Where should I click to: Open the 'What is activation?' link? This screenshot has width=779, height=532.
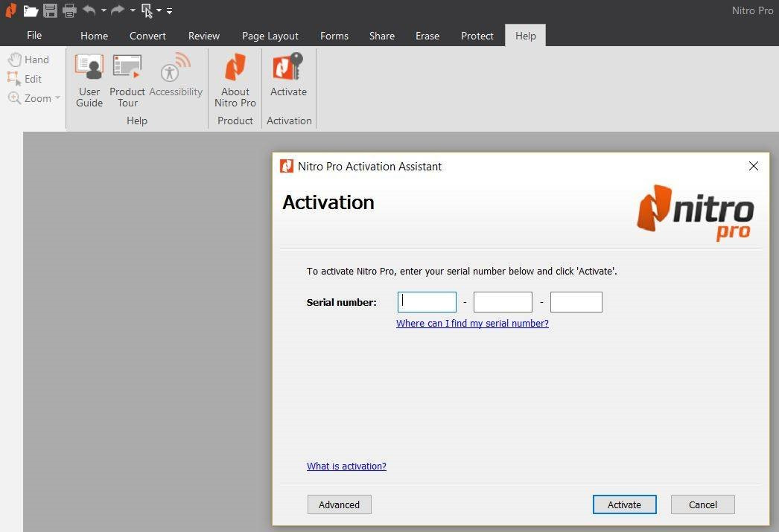point(346,467)
